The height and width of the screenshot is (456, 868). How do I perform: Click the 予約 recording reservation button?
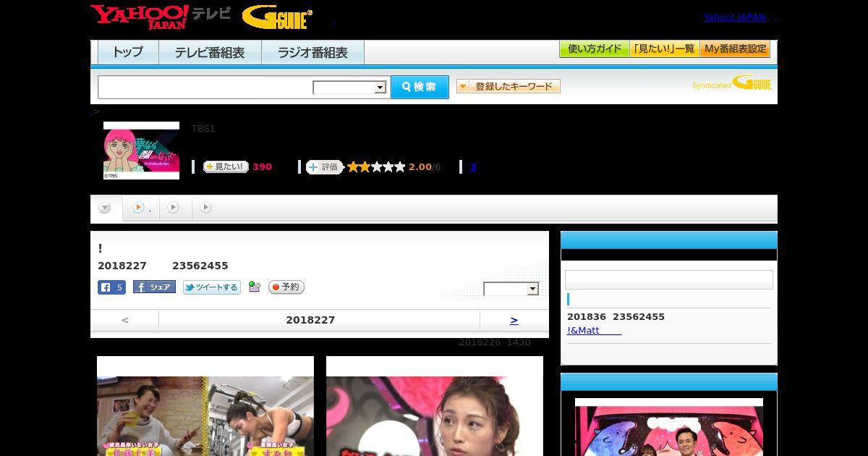(286, 287)
